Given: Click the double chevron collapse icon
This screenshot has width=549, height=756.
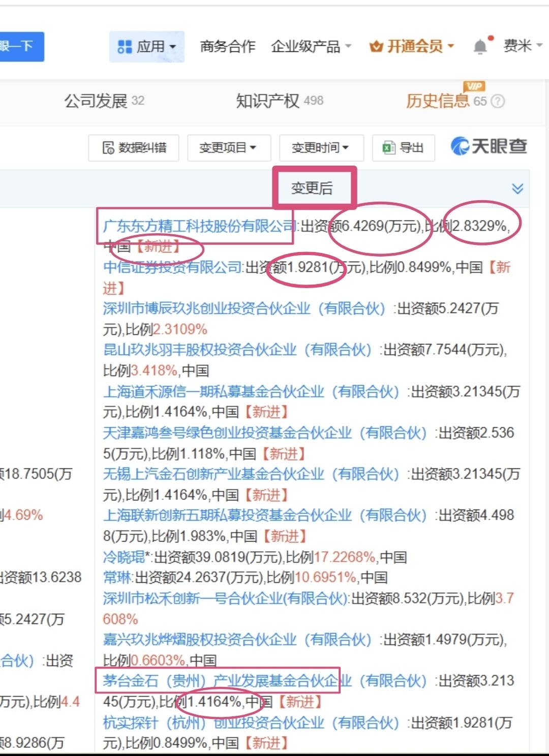Looking at the screenshot, I should [x=517, y=189].
